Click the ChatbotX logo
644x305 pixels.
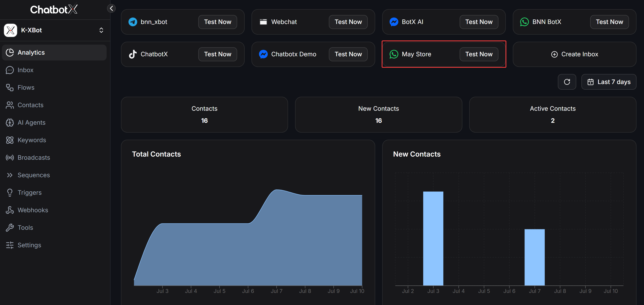(x=54, y=10)
